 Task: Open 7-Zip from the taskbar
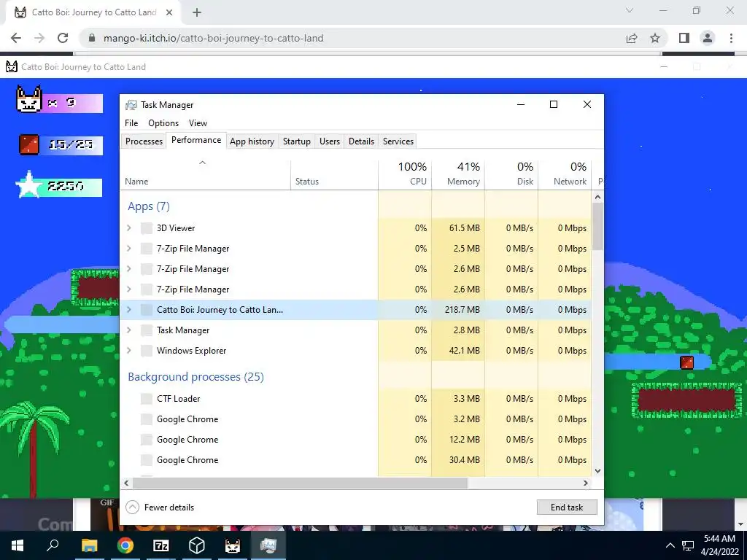click(x=161, y=545)
